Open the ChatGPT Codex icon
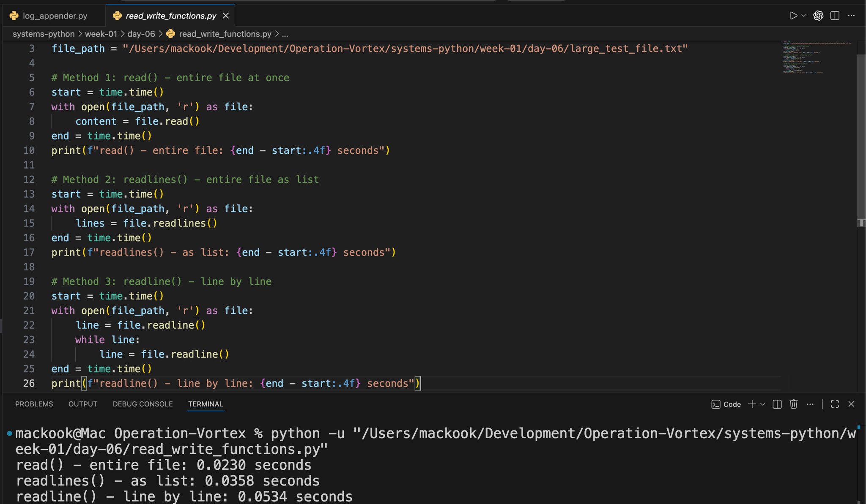Screen dimensions: 866x504 coord(818,16)
